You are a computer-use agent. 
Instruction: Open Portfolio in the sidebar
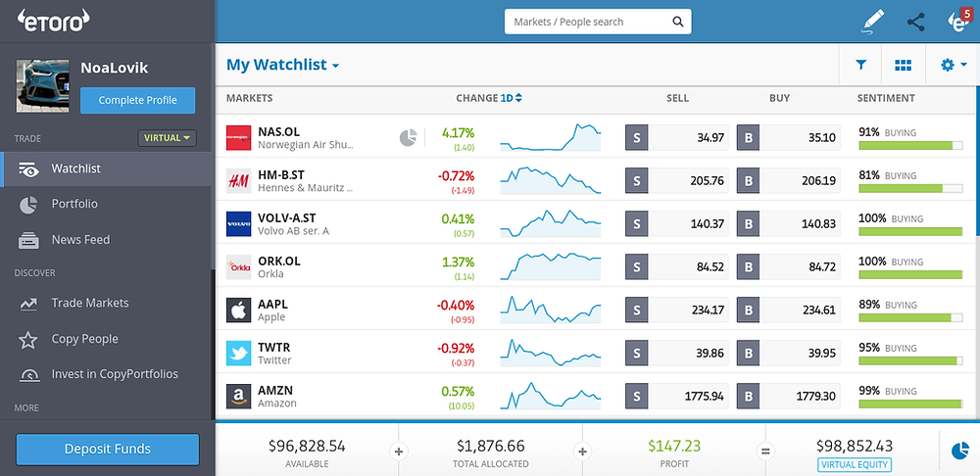[x=107, y=205]
